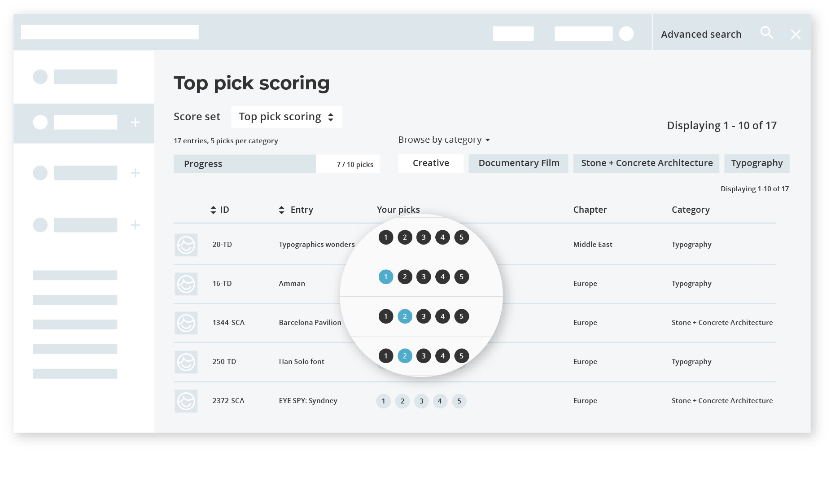Open thumbnail icon for Amman entry
Screen dimensions: 831x504
click(x=186, y=284)
